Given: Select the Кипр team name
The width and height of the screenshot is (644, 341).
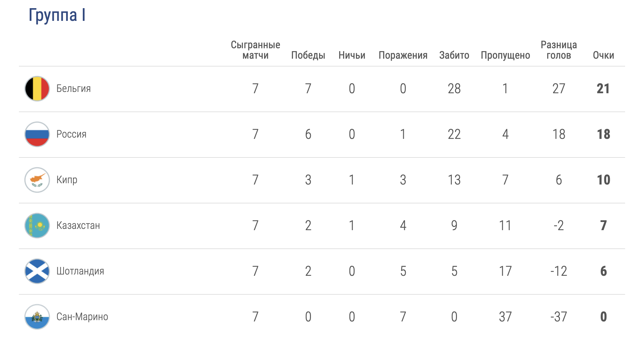Looking at the screenshot, I should (x=67, y=180).
